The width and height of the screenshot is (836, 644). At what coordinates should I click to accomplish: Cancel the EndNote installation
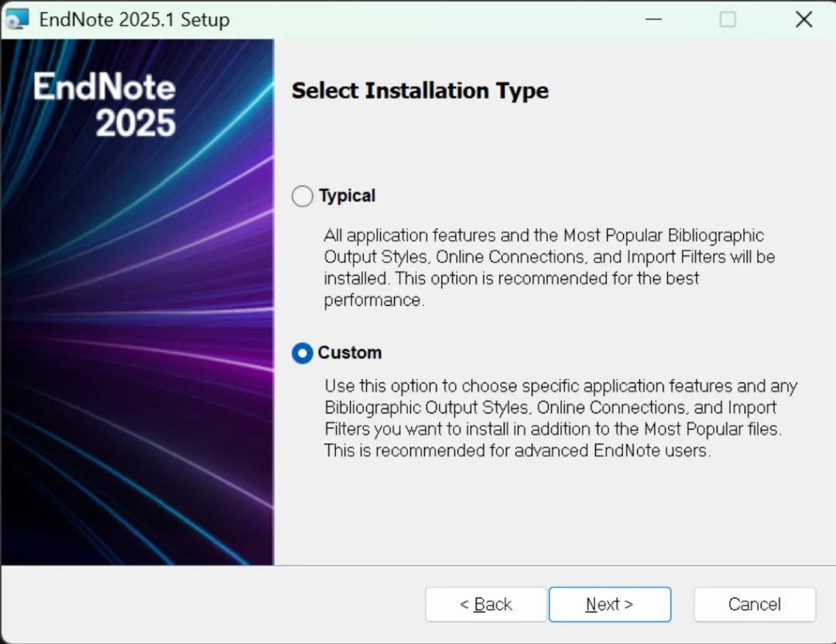point(755,605)
